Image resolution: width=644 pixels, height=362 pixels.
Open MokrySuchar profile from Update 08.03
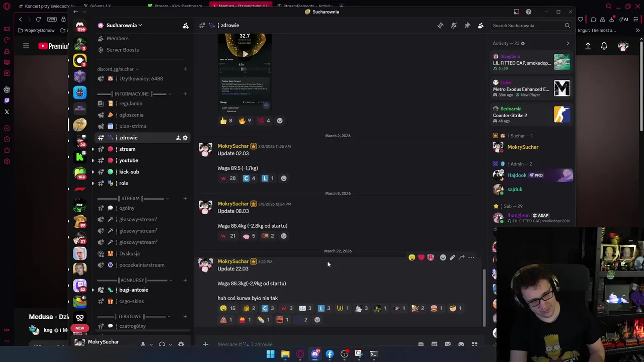[x=233, y=204]
